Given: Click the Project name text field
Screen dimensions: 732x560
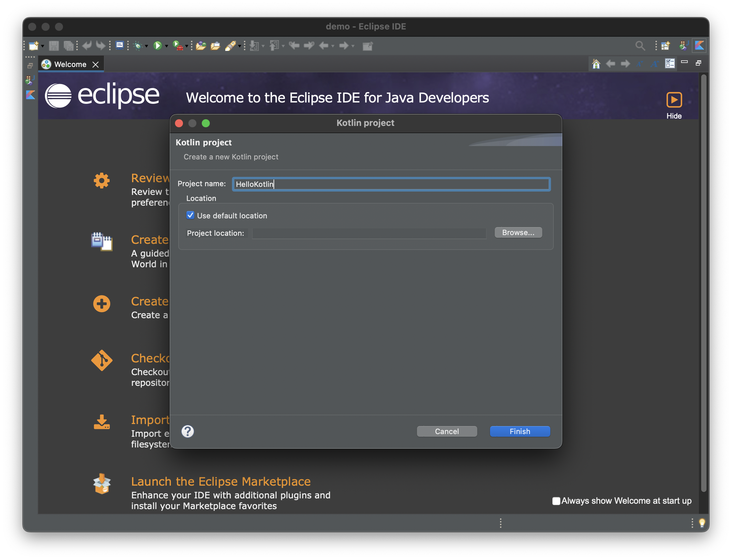Looking at the screenshot, I should pyautogui.click(x=391, y=184).
